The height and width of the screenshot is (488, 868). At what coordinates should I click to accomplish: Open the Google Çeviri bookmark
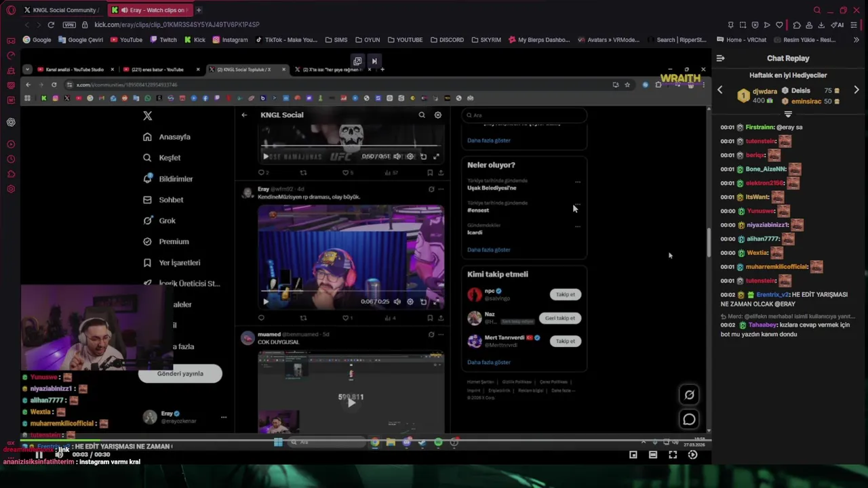81,40
